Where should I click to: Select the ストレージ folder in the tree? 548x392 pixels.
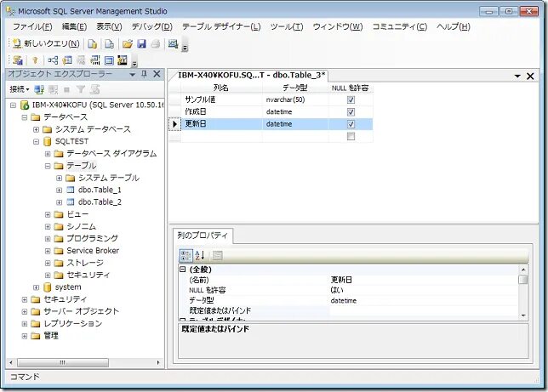click(x=85, y=263)
